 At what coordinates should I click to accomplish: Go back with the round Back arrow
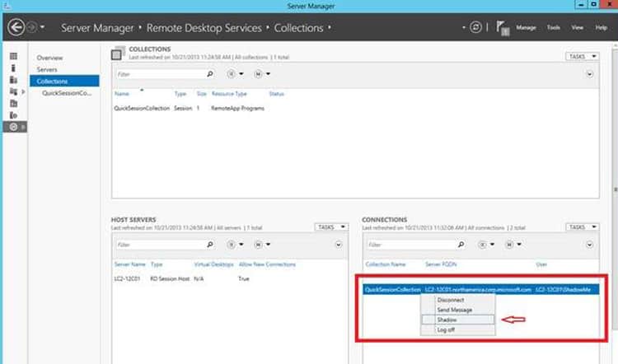[x=16, y=27]
